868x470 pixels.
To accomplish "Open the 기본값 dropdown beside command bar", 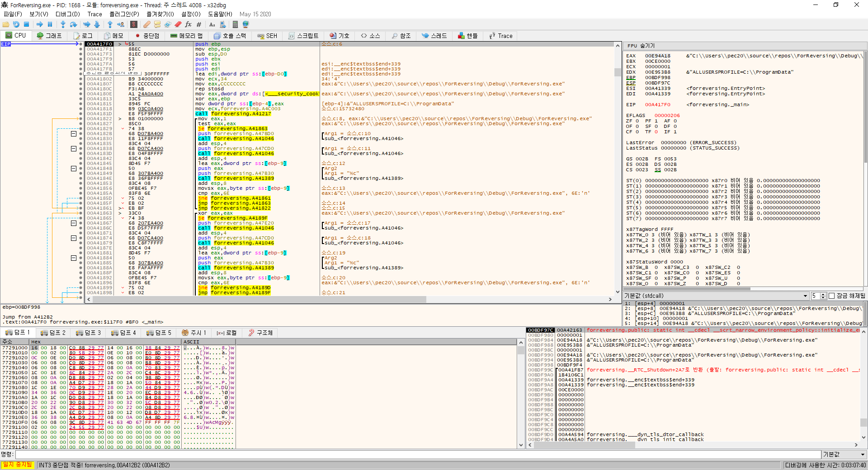I will tap(844, 455).
